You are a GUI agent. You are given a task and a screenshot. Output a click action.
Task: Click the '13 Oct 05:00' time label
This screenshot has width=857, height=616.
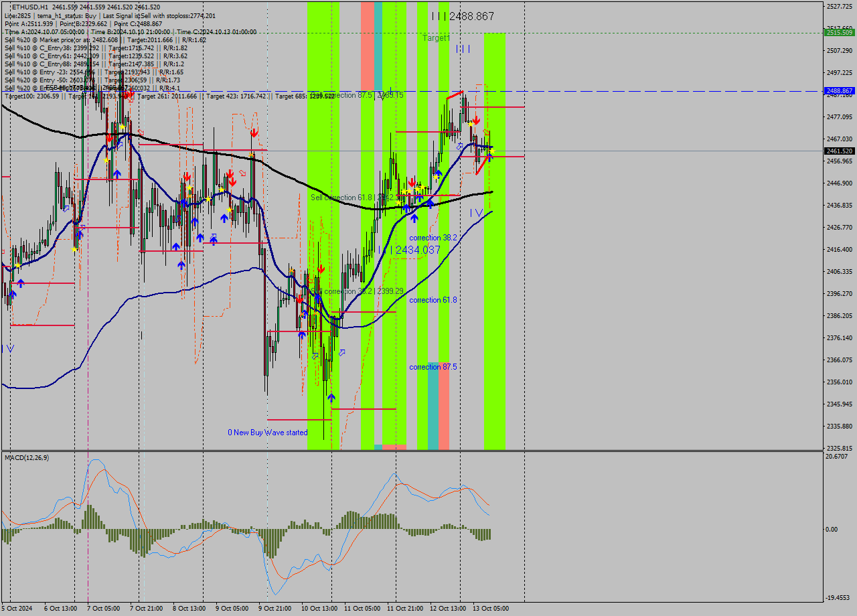[x=490, y=609]
